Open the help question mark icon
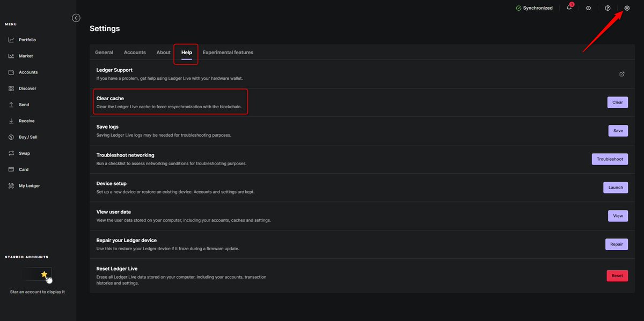Image resolution: width=644 pixels, height=321 pixels. pyautogui.click(x=608, y=8)
